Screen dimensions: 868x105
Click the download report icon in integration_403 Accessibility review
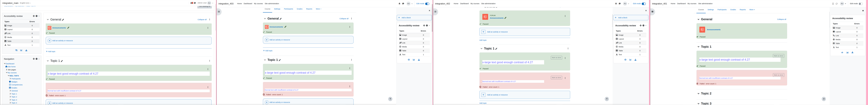[419, 60]
